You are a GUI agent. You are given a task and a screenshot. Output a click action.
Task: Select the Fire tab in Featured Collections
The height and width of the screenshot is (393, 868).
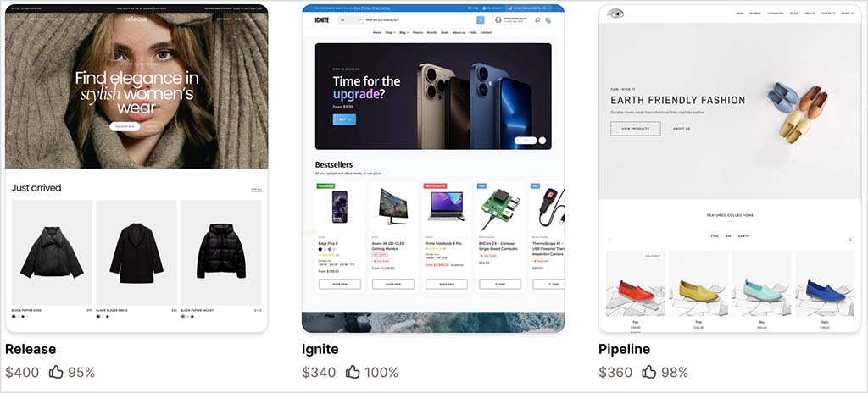coord(715,235)
